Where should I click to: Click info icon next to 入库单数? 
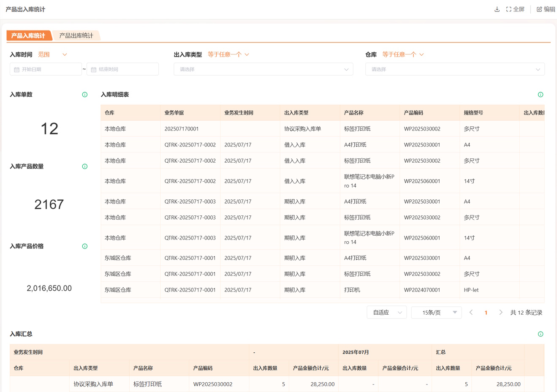point(85,95)
